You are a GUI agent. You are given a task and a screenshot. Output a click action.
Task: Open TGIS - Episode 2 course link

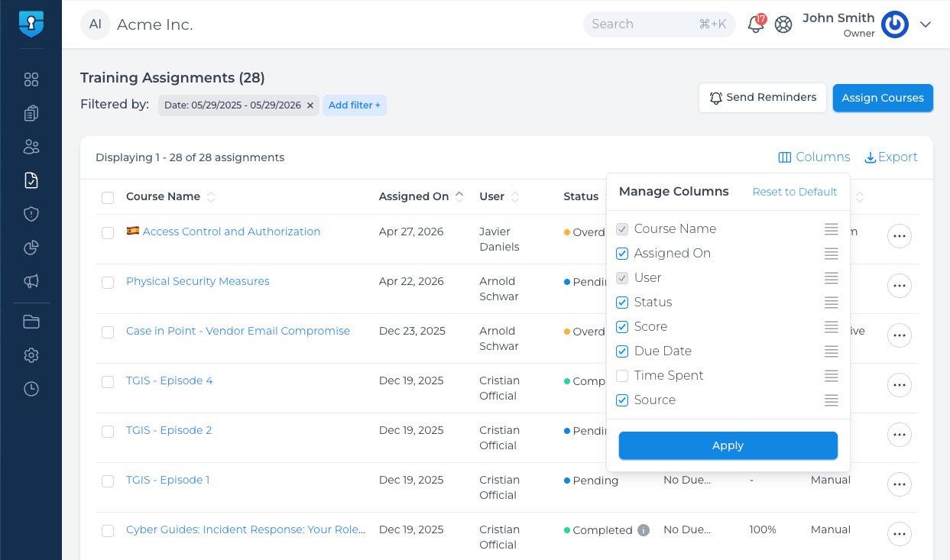(x=169, y=430)
